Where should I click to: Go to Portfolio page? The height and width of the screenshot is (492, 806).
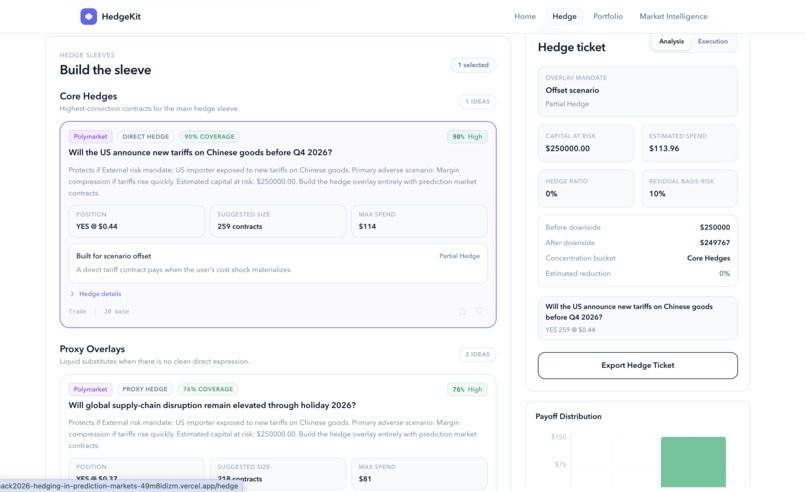(x=608, y=16)
